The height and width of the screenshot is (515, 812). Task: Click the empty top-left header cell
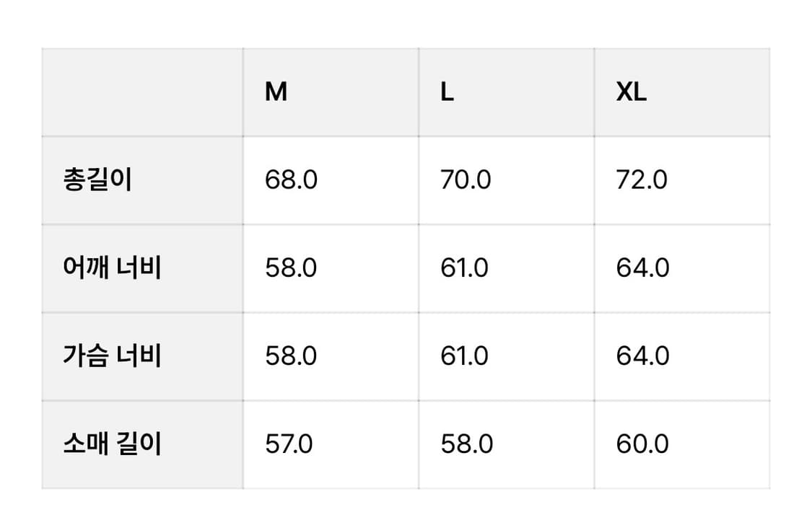142,92
